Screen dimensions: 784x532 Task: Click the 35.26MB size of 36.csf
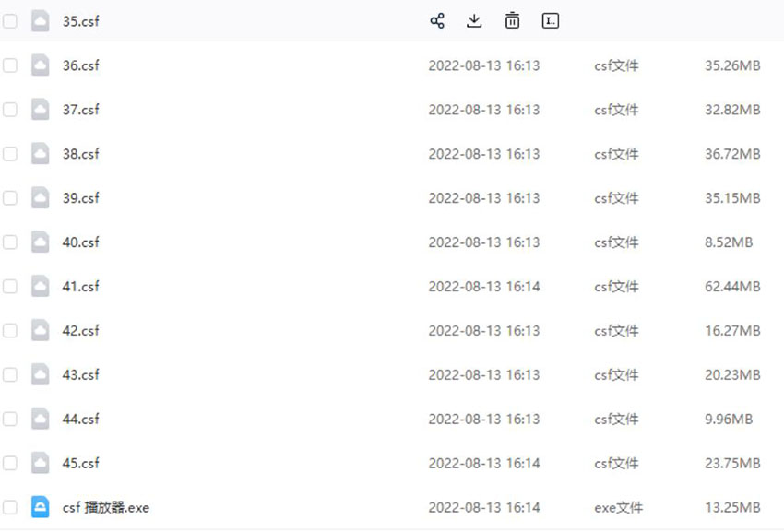[x=732, y=65]
